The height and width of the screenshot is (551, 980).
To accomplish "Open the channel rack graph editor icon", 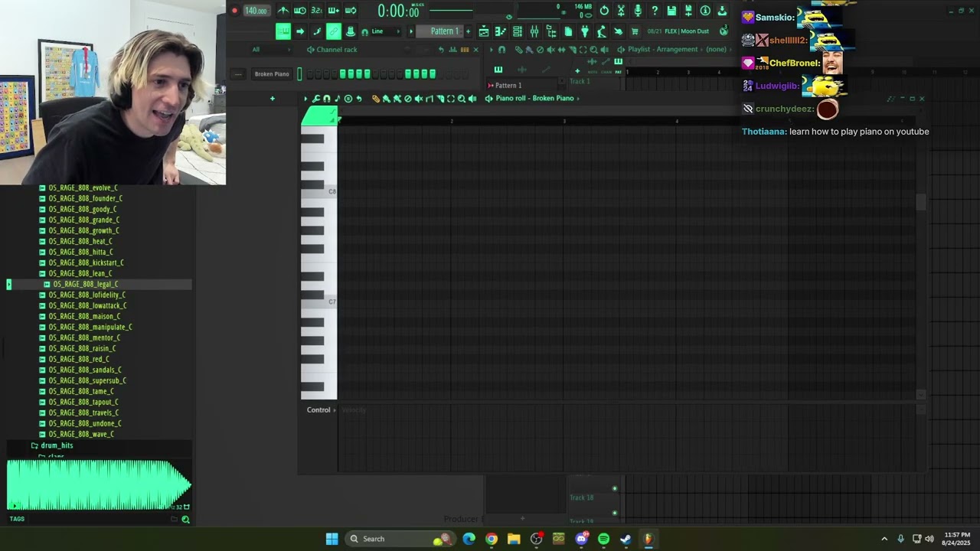I will point(452,50).
